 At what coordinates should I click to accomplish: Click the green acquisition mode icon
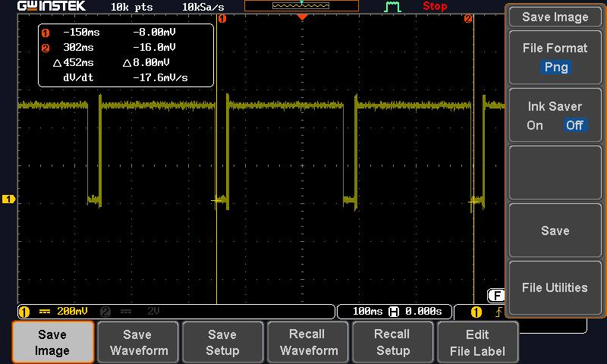click(x=392, y=6)
